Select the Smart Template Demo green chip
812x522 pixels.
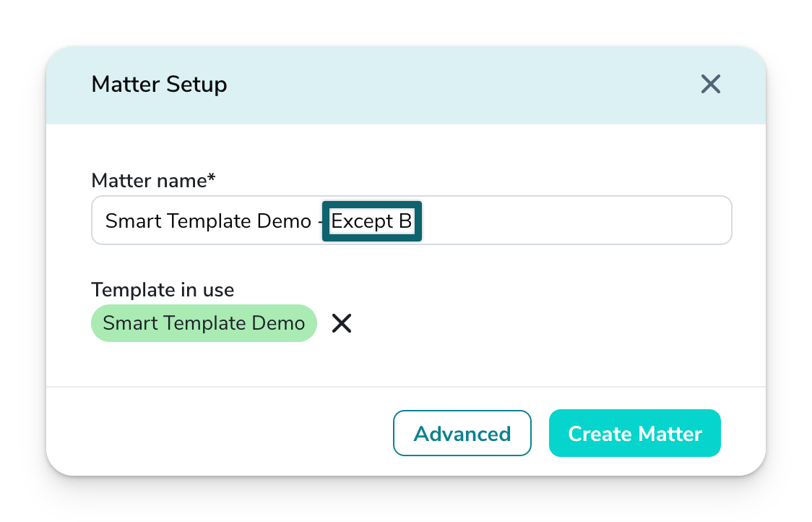coord(204,323)
